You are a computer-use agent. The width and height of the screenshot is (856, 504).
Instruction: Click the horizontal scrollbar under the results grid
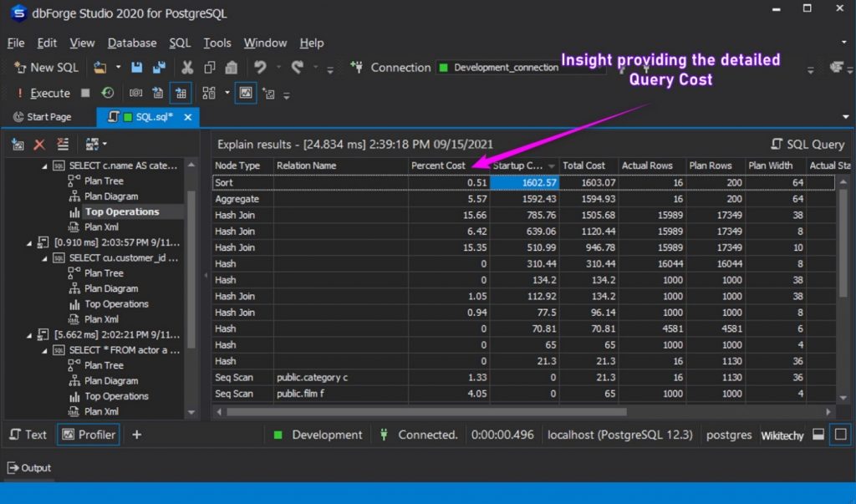426,411
